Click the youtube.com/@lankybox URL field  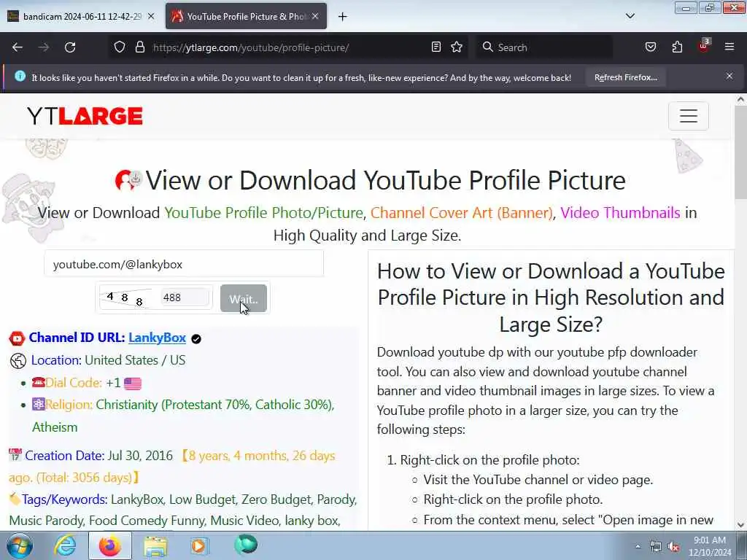tap(184, 264)
